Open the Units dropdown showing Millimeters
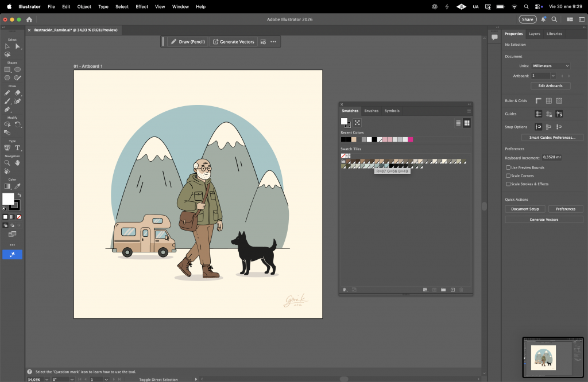The width and height of the screenshot is (588, 382). click(x=550, y=66)
